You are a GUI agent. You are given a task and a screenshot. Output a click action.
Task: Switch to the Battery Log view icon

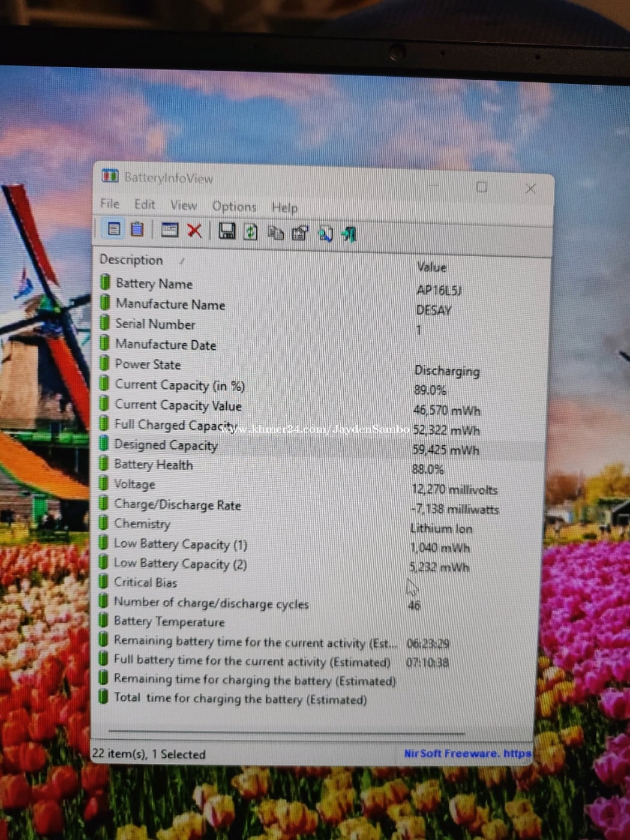pyautogui.click(x=137, y=229)
